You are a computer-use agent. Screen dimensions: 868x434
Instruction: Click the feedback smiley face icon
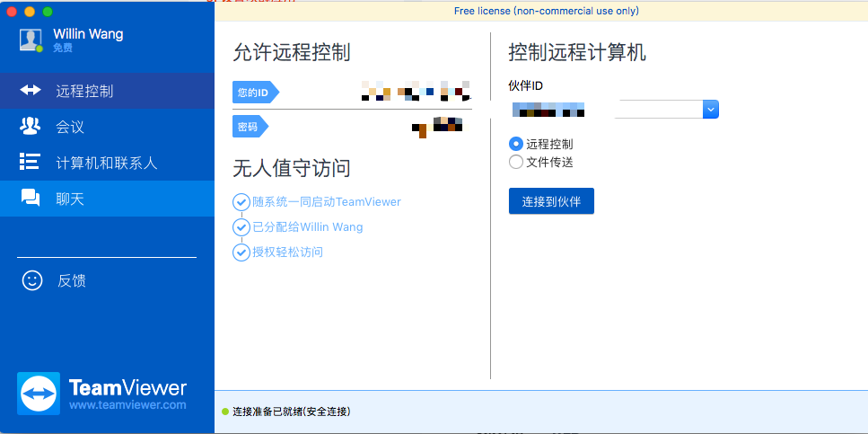click(32, 280)
